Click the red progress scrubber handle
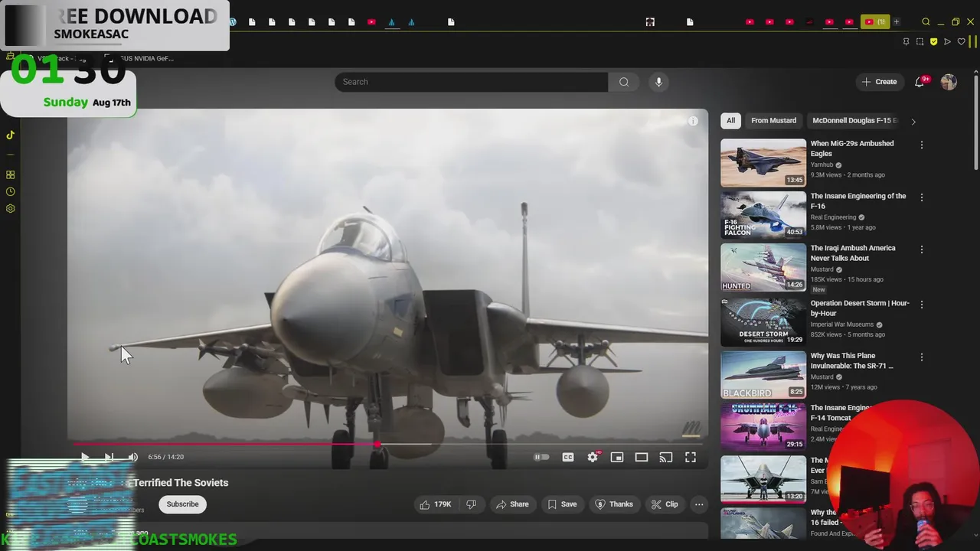The image size is (980, 551). coord(377,444)
